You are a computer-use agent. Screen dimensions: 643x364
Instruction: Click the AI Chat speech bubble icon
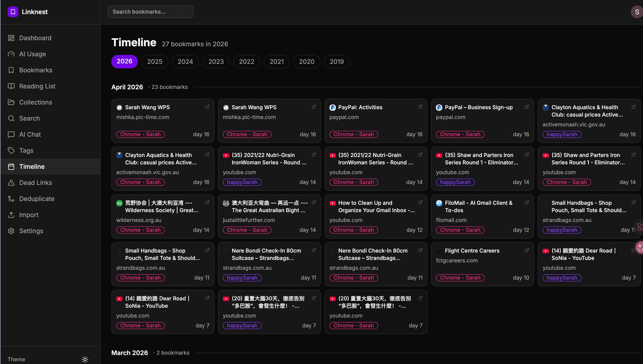(x=11, y=134)
